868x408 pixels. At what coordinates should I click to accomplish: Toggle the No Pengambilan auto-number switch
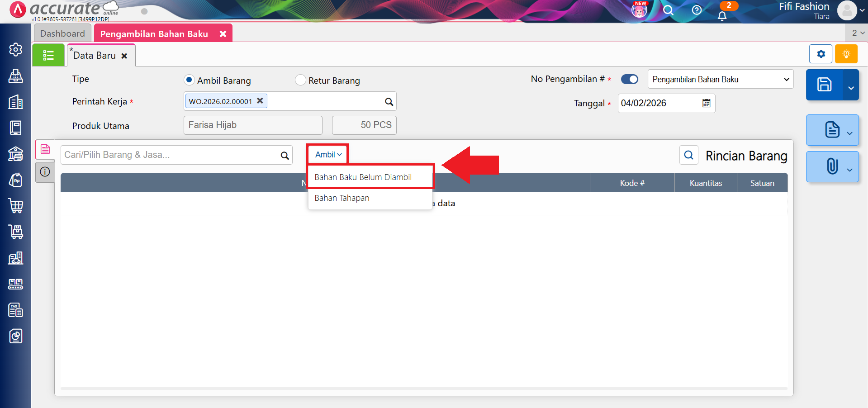click(629, 79)
